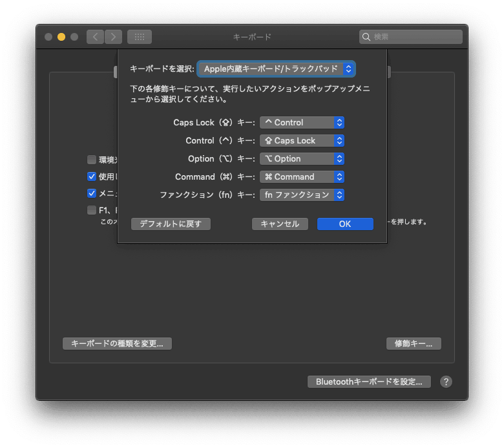Go forward with the right chevron button
Screen dimensions: 504x448
pos(113,37)
